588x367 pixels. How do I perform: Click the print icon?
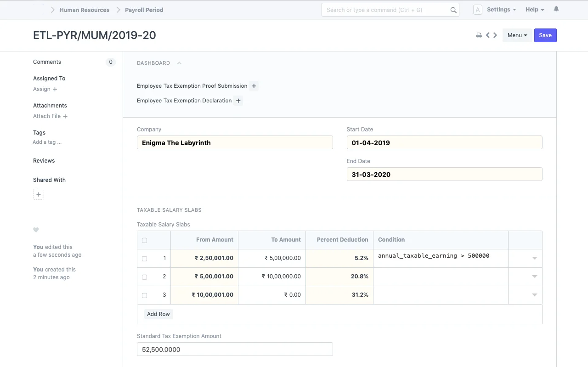click(x=479, y=35)
